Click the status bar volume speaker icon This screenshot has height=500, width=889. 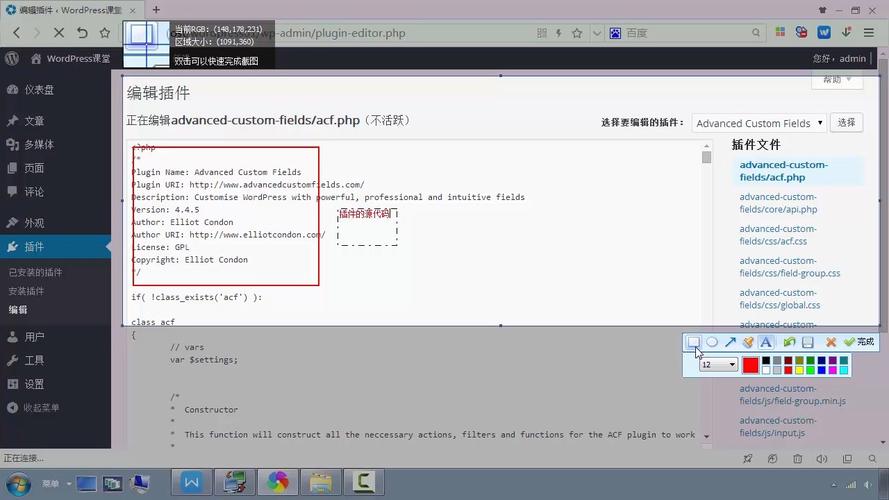pos(822,459)
